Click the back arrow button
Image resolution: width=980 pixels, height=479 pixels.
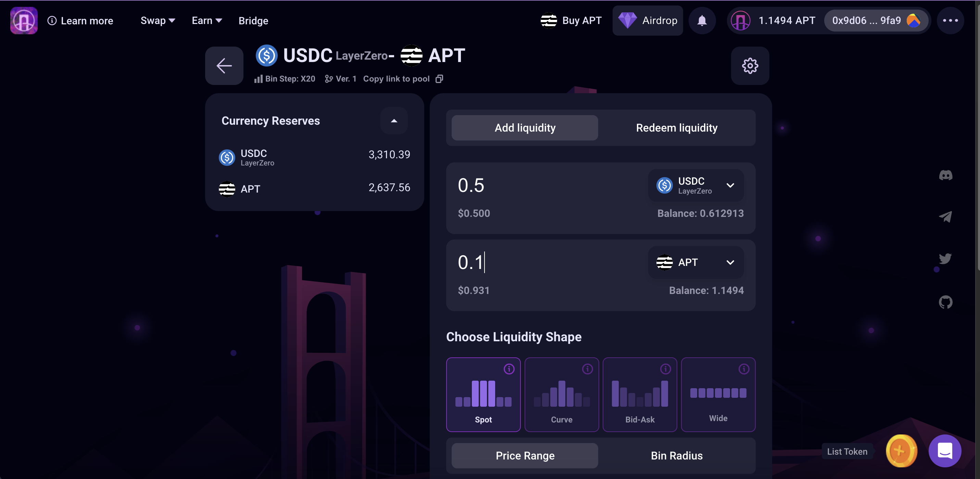(x=224, y=66)
